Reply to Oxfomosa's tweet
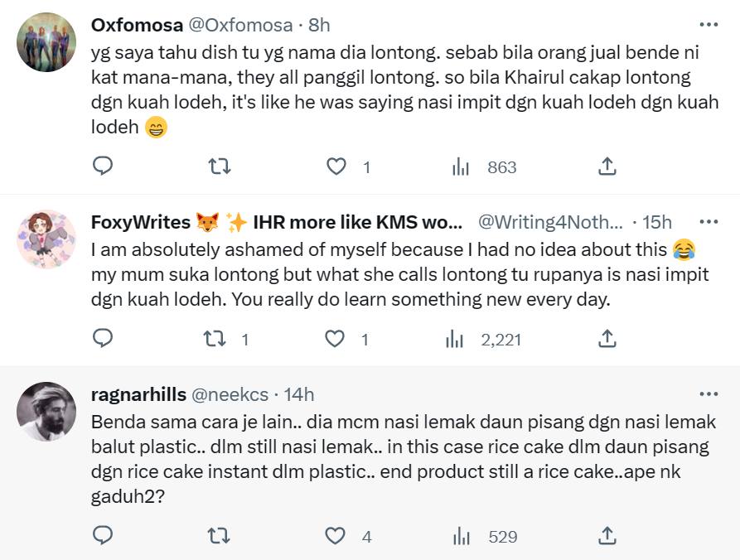Screen dimensions: 740x560 pyautogui.click(x=102, y=167)
